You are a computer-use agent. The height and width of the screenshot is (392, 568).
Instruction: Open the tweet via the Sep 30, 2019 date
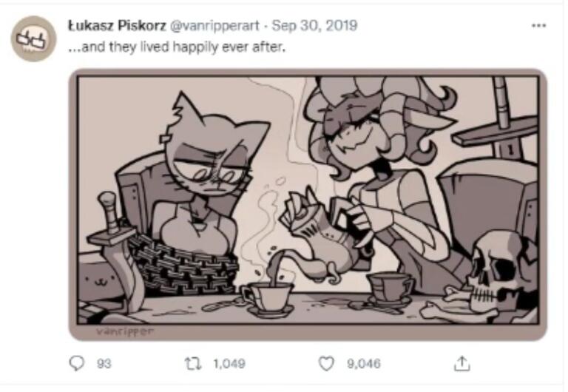tap(314, 26)
